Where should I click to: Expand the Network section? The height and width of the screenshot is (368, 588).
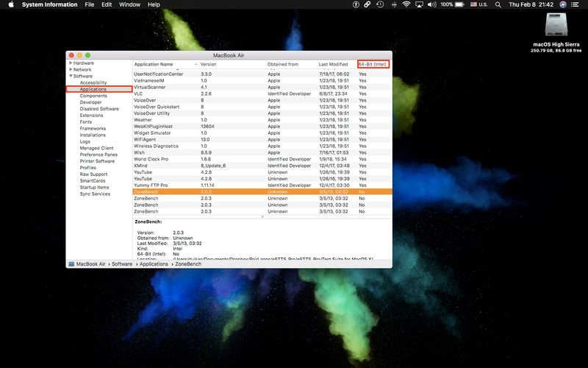[71, 69]
